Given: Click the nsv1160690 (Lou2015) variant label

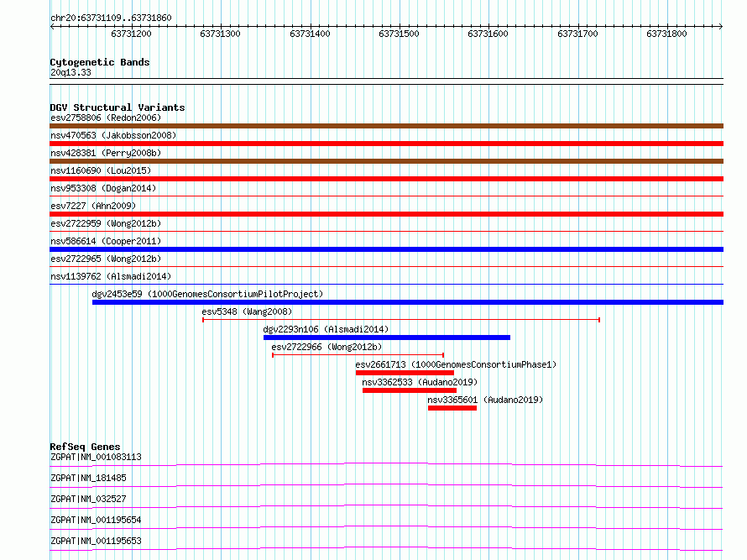Looking at the screenshot, I should pos(101,170).
